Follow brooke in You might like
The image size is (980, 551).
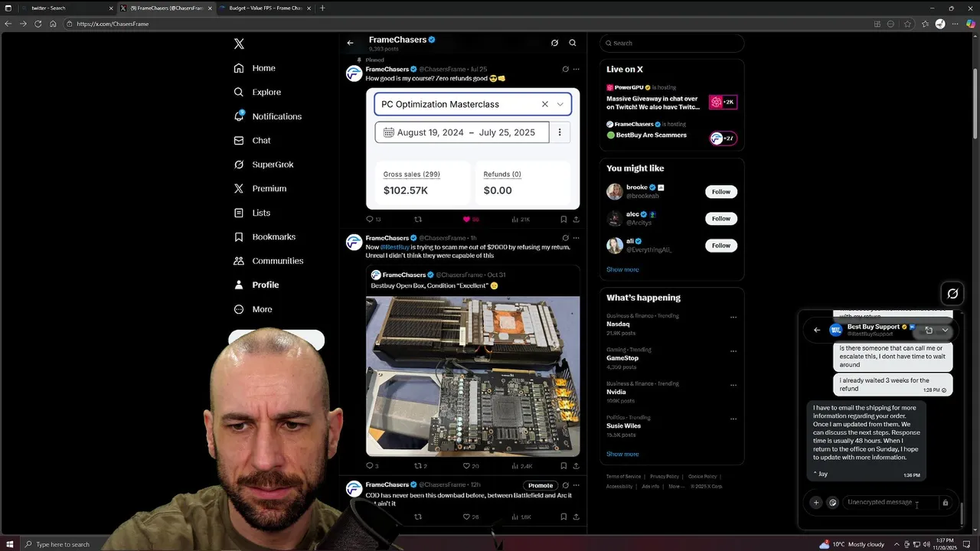(721, 191)
